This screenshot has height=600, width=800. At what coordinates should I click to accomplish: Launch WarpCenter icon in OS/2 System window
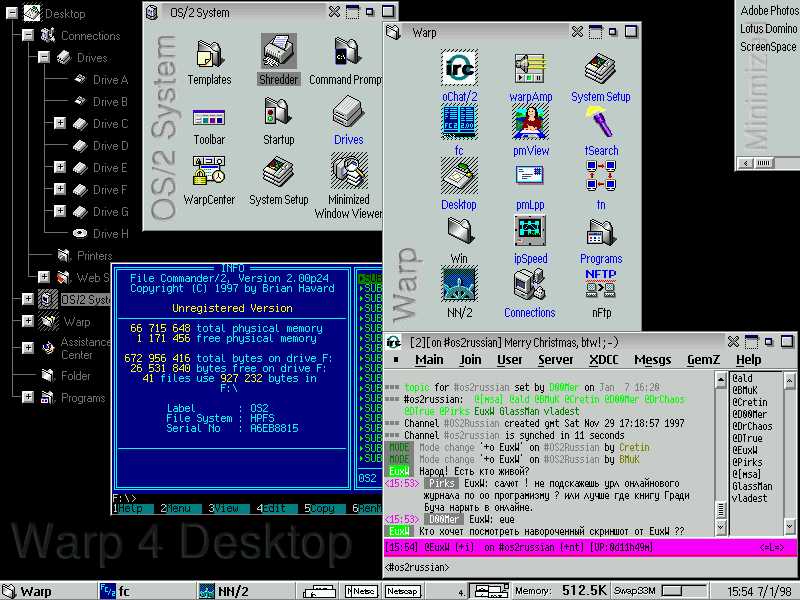pos(209,171)
